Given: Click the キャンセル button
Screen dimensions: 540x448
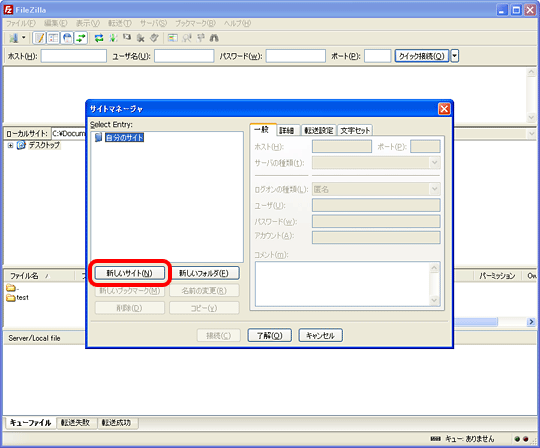Looking at the screenshot, I should 321,335.
